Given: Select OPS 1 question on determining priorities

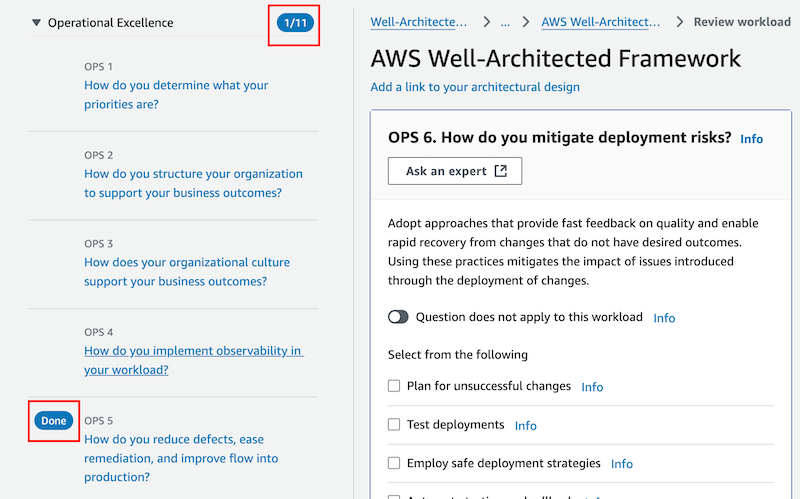Looking at the screenshot, I should (176, 94).
